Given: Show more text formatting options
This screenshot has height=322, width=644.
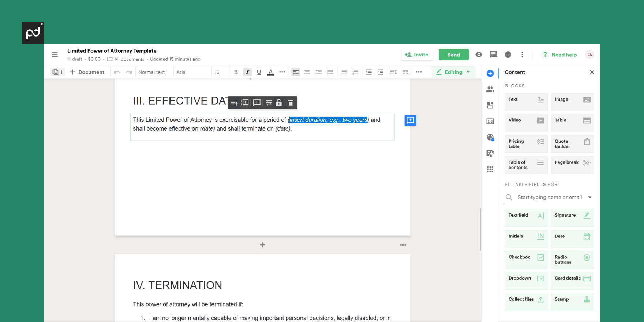Looking at the screenshot, I should [282, 72].
